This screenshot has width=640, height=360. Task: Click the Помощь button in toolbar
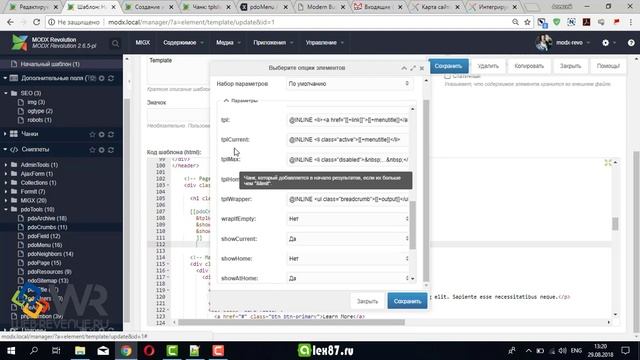[608, 66]
